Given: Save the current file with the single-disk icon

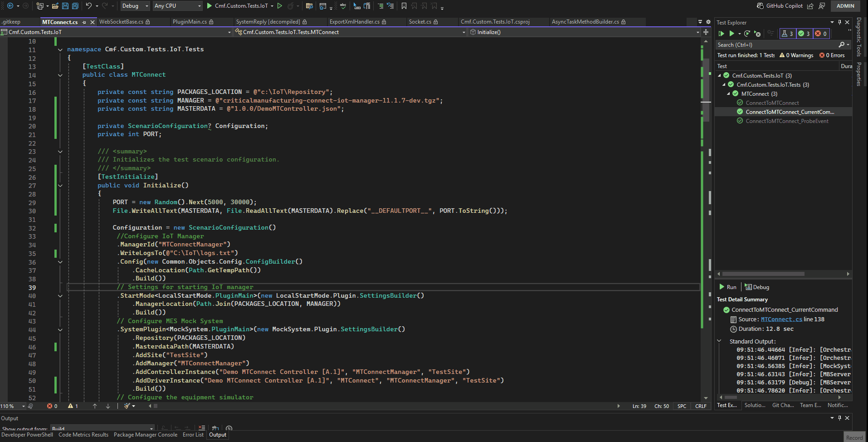Looking at the screenshot, I should click(65, 6).
